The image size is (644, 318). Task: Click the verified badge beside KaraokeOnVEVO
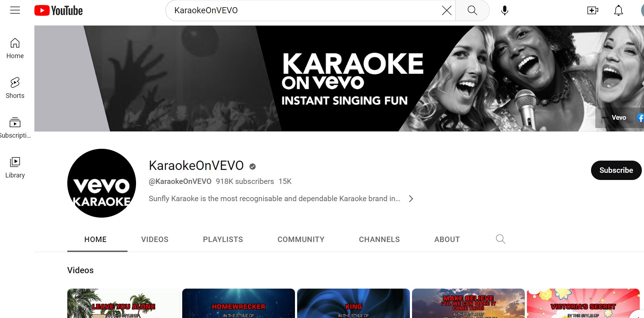[252, 166]
